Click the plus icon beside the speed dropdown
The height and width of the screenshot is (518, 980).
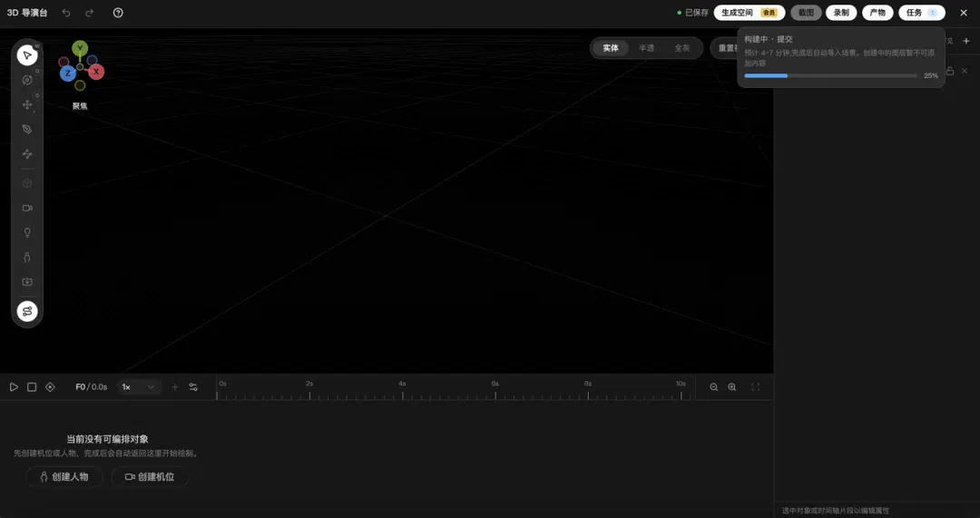175,387
